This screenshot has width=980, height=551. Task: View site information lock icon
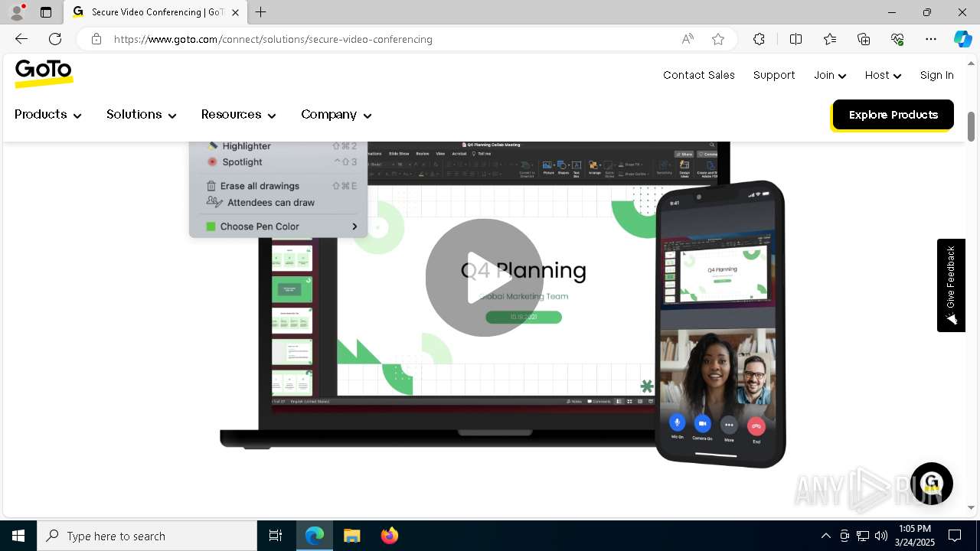click(96, 39)
